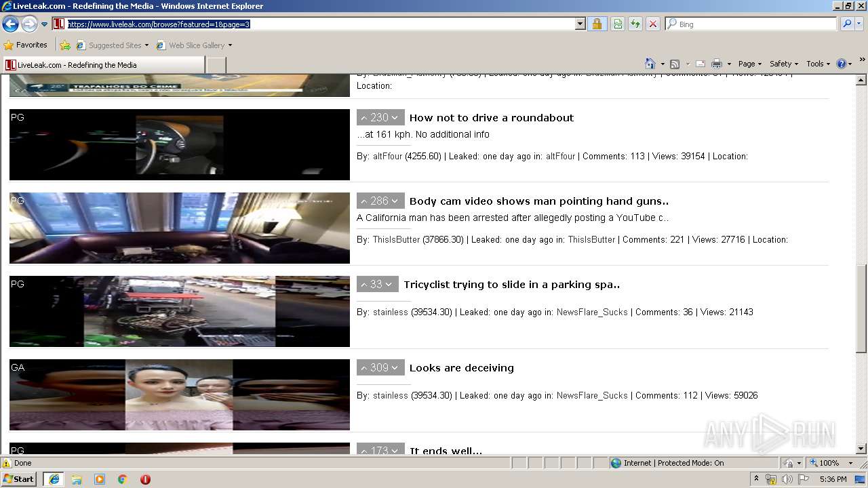Viewport: 868px width, 488px height.
Task: Show the security report lock icon
Action: pos(597,24)
